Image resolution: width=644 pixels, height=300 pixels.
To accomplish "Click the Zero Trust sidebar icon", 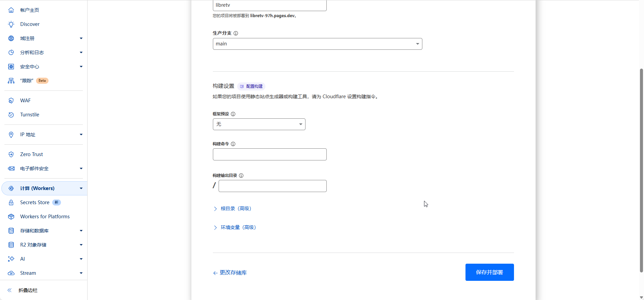I will (11, 154).
